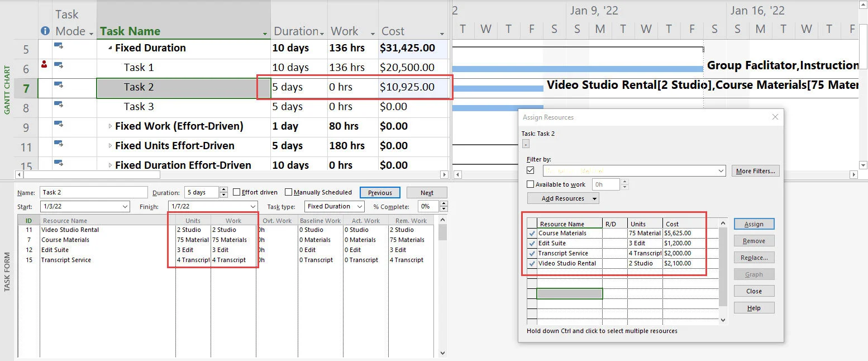Open the Work column filter dropdown
The height and width of the screenshot is (361, 868).
[371, 34]
